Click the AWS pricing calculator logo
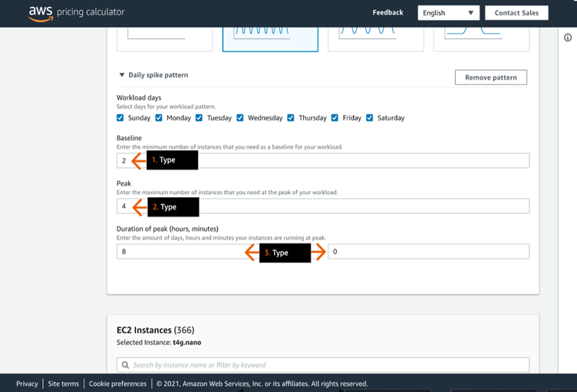Image resolution: width=577 pixels, height=392 pixels. [x=76, y=13]
